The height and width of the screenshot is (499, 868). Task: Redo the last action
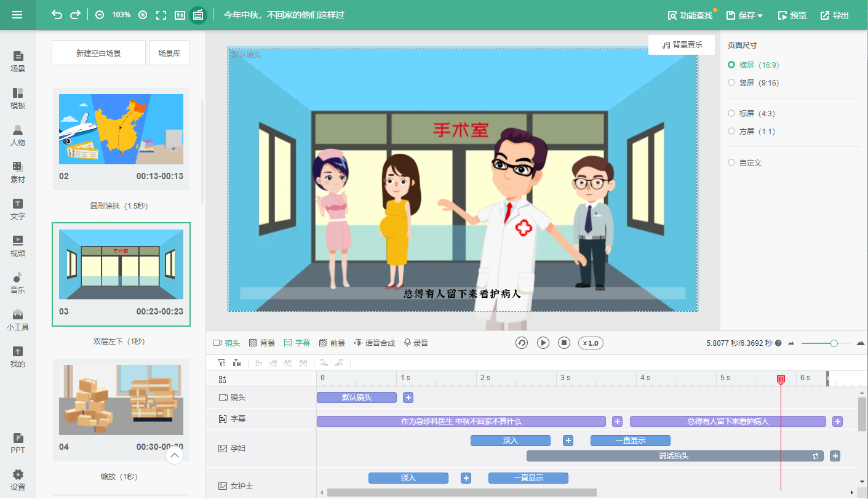[x=75, y=15]
